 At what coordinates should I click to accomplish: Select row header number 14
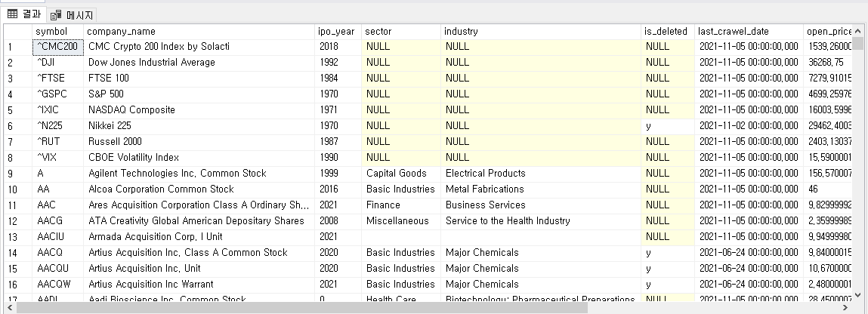click(x=17, y=253)
